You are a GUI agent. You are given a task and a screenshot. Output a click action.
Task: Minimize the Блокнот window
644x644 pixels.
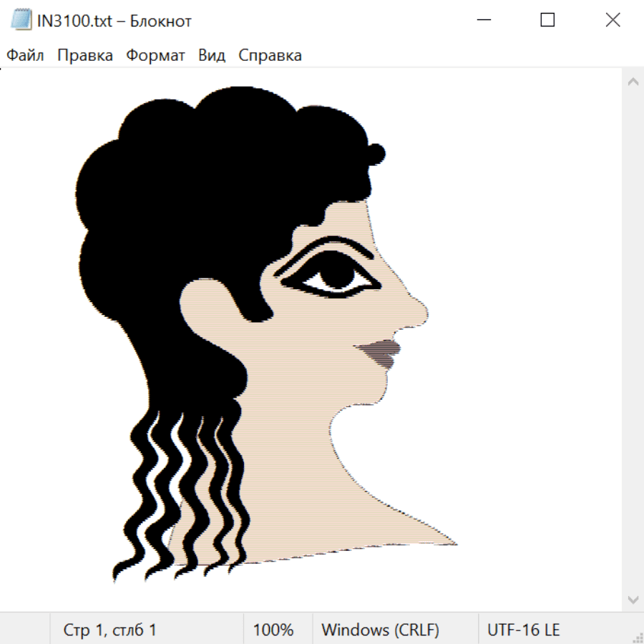[x=483, y=21]
